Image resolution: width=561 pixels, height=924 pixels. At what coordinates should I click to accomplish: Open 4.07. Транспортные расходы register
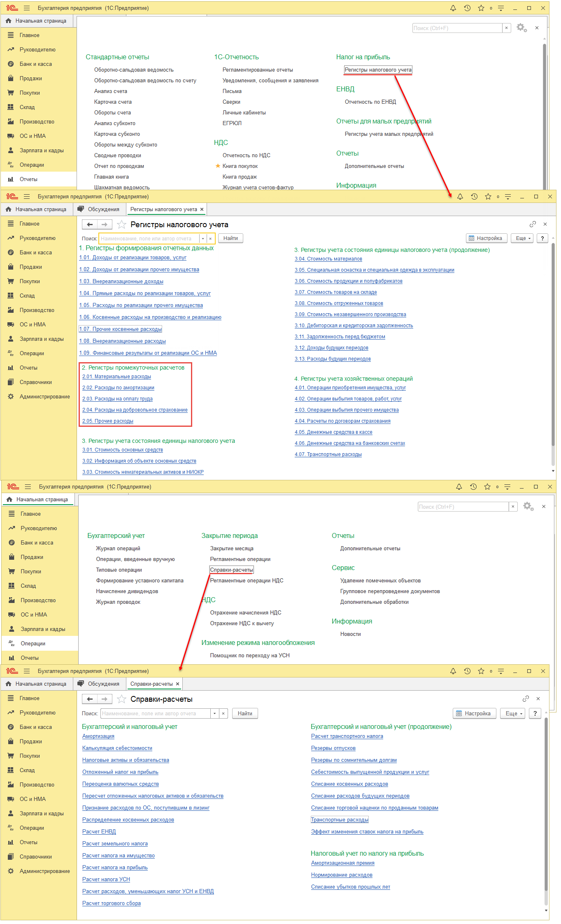[x=328, y=454]
